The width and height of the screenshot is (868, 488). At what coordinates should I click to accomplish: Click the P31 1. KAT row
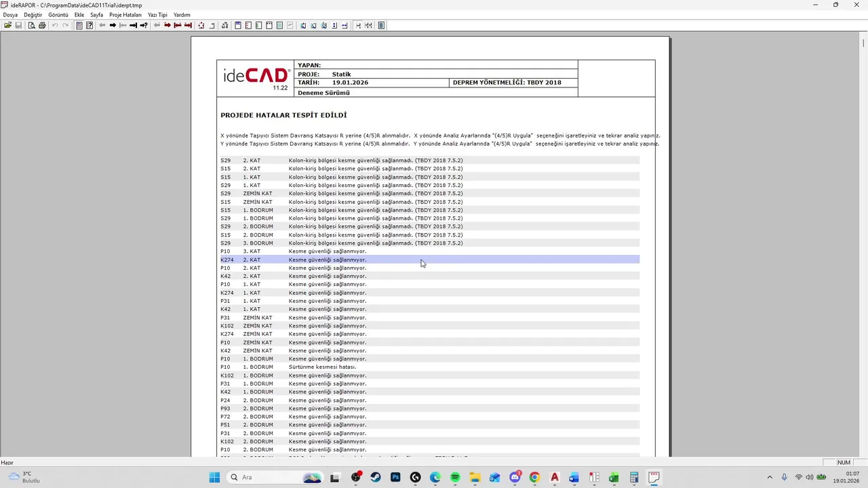pos(429,301)
